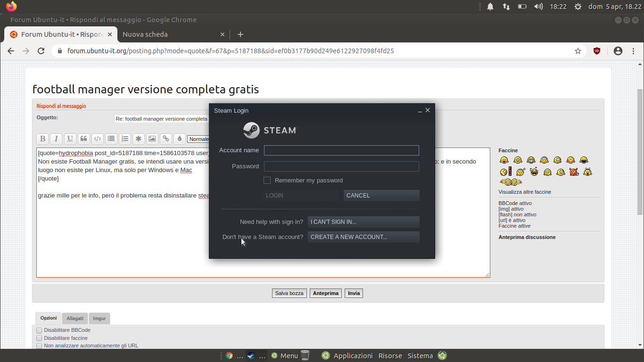Toggle bold formatting in the post editor
This screenshot has width=644, height=362.
(x=42, y=139)
